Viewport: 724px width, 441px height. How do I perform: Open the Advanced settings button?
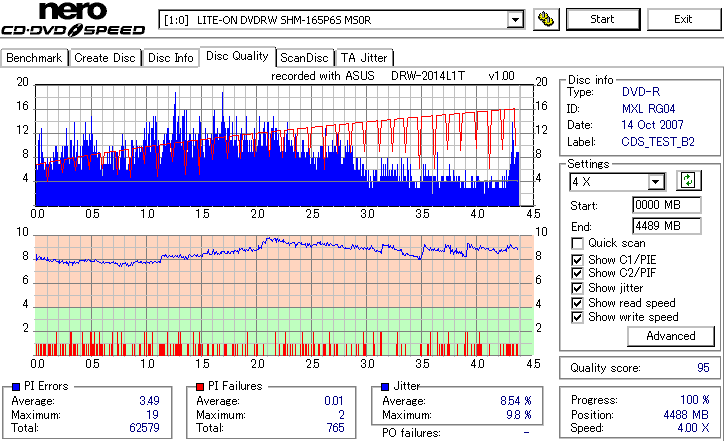pyautogui.click(x=670, y=336)
